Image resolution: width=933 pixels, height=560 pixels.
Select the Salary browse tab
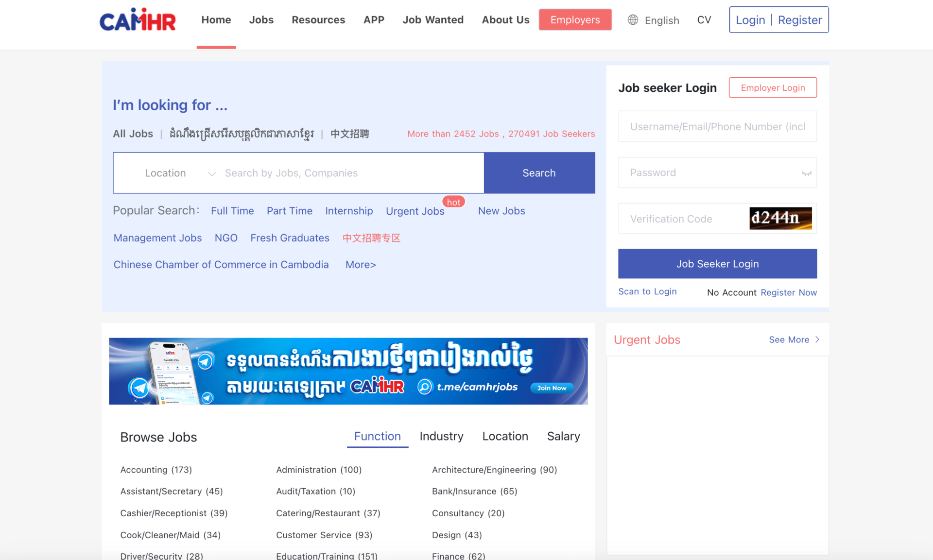click(563, 436)
